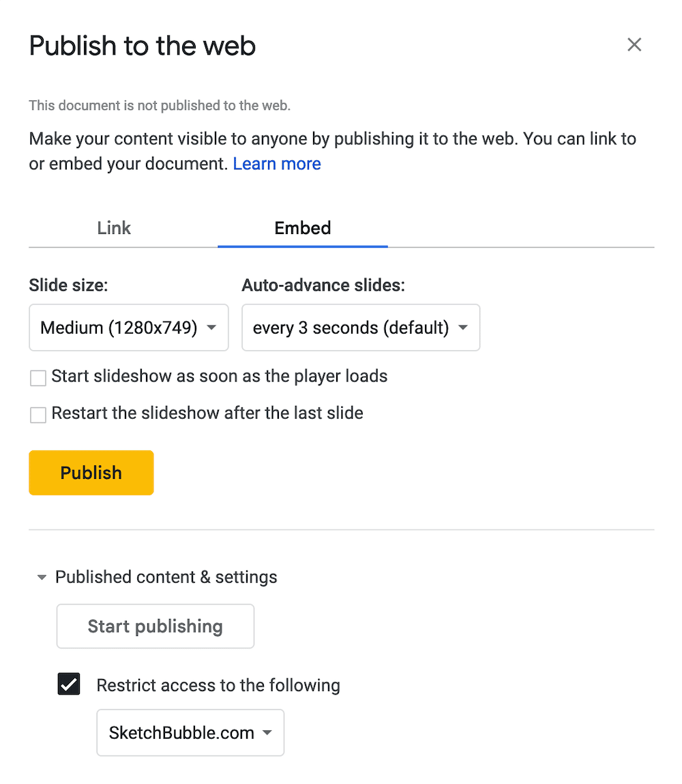This screenshot has width=682, height=784.
Task: Select the Embed tab
Action: (303, 228)
